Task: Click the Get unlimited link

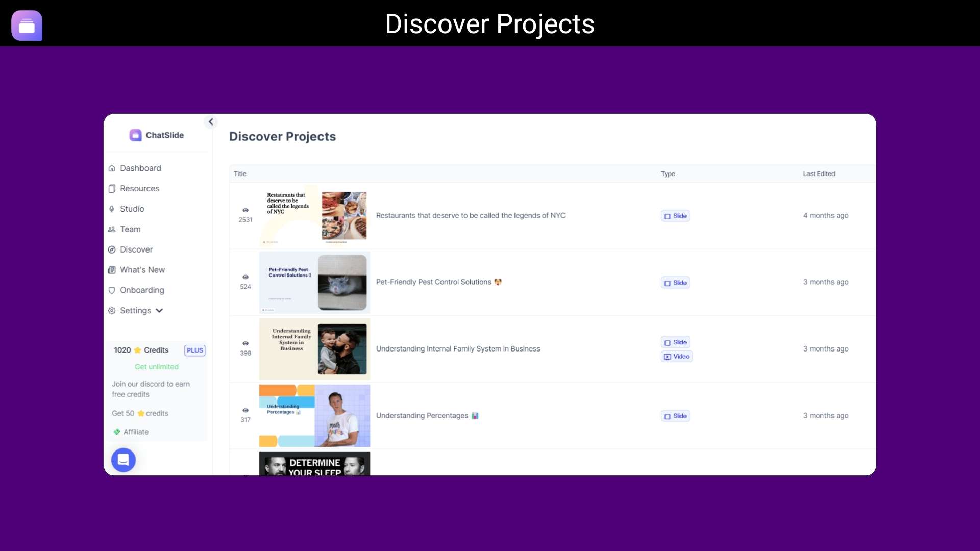Action: click(156, 366)
